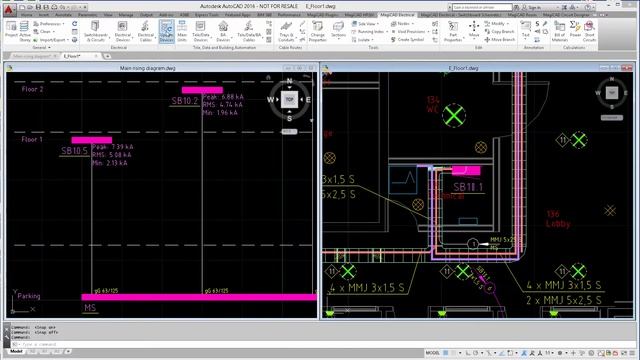
Task: Select the Electrical Devices tool
Action: (122, 31)
